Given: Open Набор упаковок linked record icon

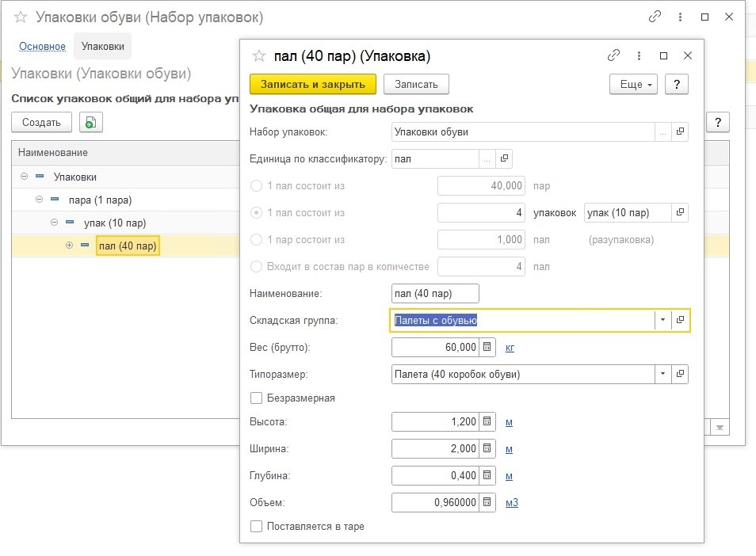Looking at the screenshot, I should [680, 132].
